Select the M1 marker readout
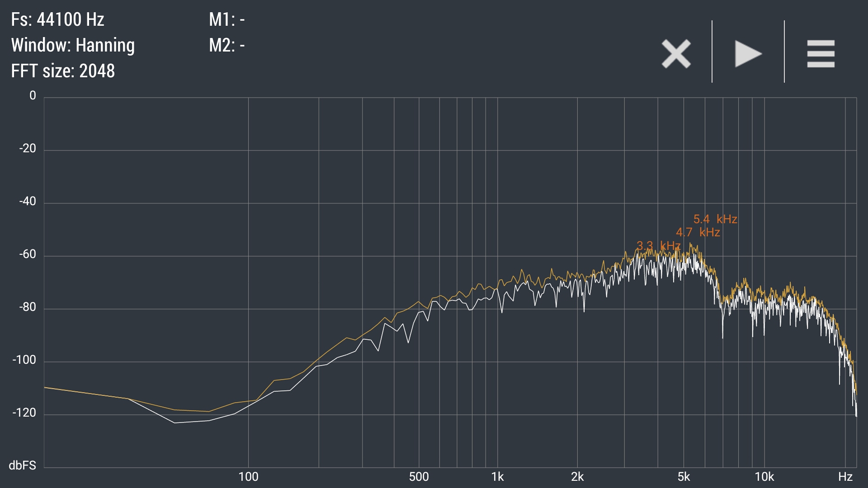 pyautogui.click(x=226, y=19)
